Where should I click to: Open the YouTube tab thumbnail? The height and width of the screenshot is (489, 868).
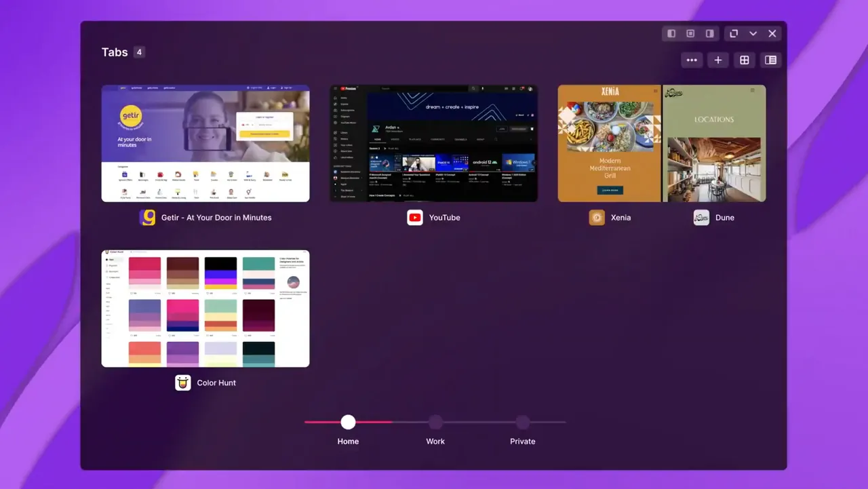tap(434, 143)
